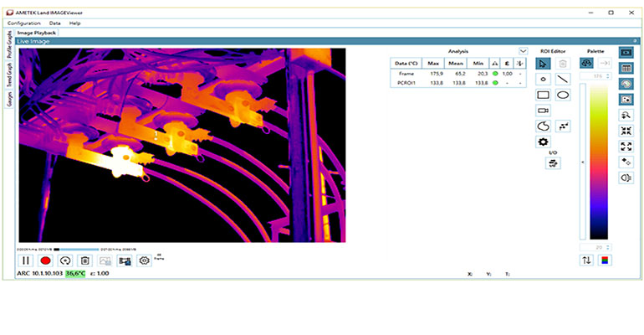Viewport: 644px width, 335px height.
Task: Click the playback progress bar
Action: [77, 249]
